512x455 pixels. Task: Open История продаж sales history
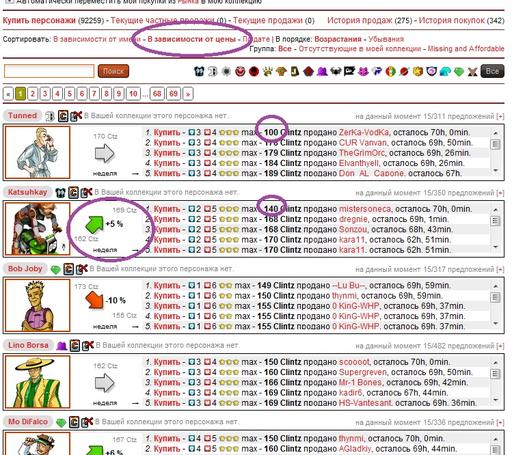pos(359,21)
